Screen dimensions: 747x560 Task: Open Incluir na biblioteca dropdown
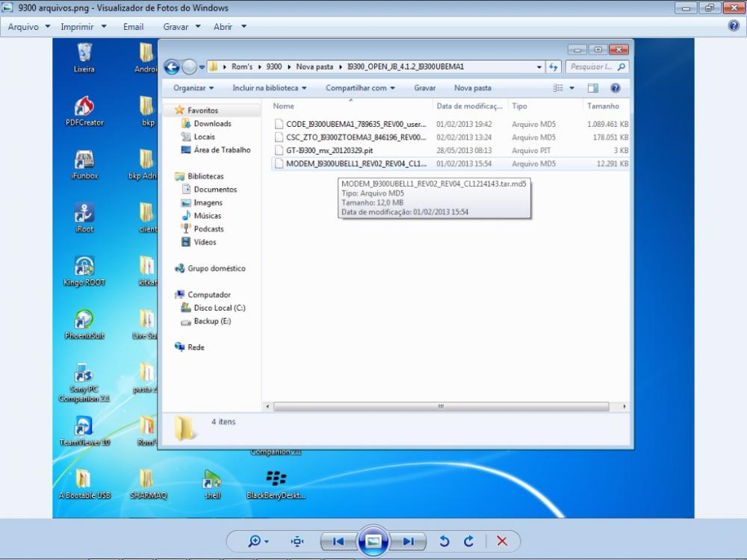269,88
